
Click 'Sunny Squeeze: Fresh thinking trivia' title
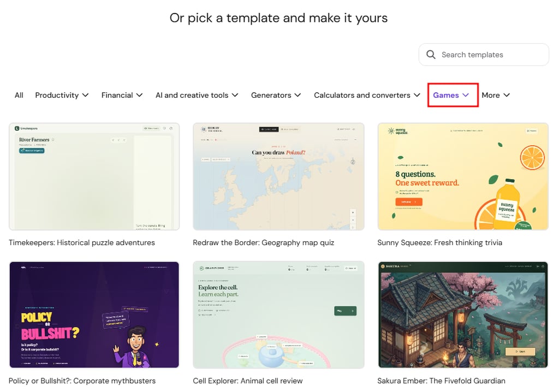(x=439, y=242)
